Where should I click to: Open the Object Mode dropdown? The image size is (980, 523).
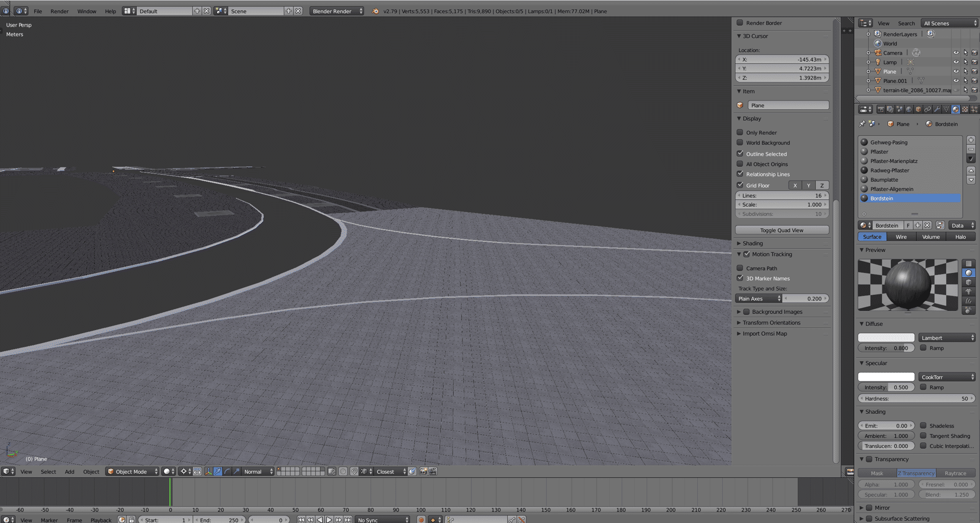click(x=132, y=471)
